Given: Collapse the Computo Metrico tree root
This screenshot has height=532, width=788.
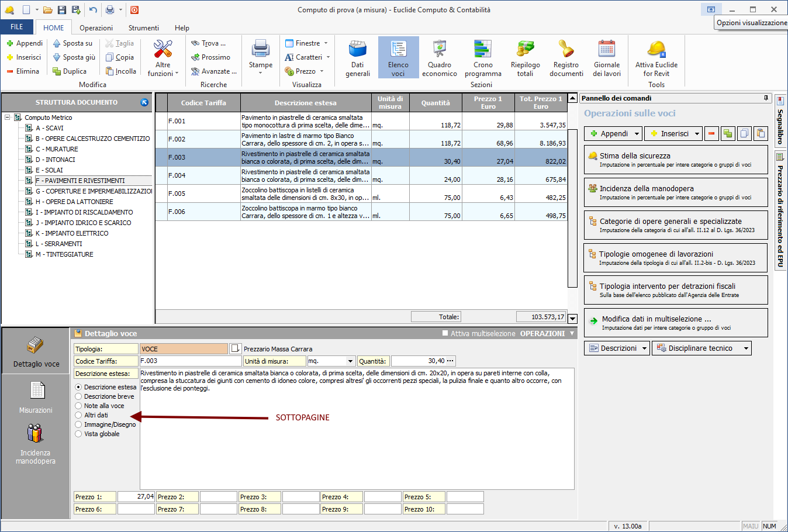Looking at the screenshot, I should click(8, 118).
